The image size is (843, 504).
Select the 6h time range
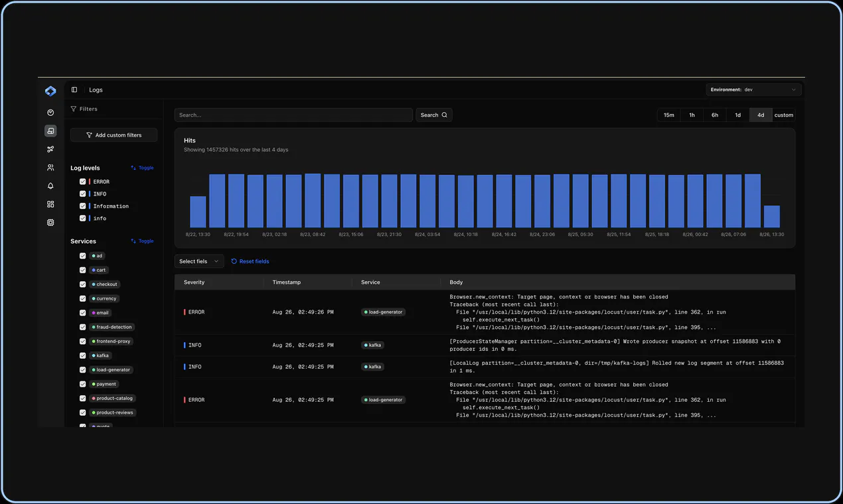715,115
